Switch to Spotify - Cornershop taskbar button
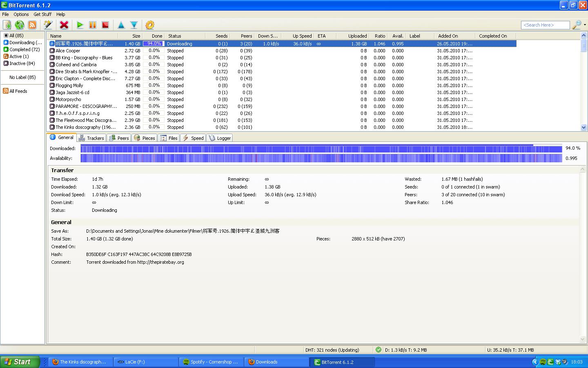 (x=211, y=362)
